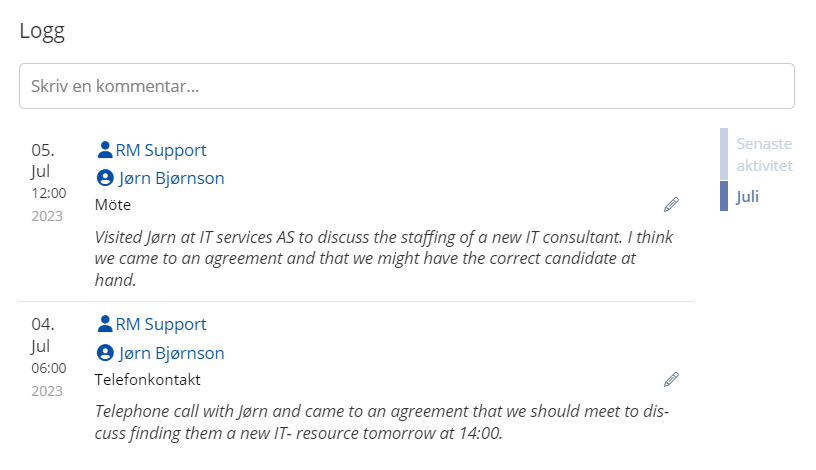Click the 05. Jul date of the first entry
This screenshot has height=470, width=816.
click(43, 161)
